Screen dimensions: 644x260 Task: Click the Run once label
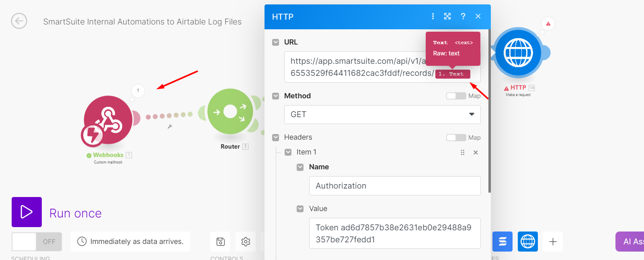76,213
